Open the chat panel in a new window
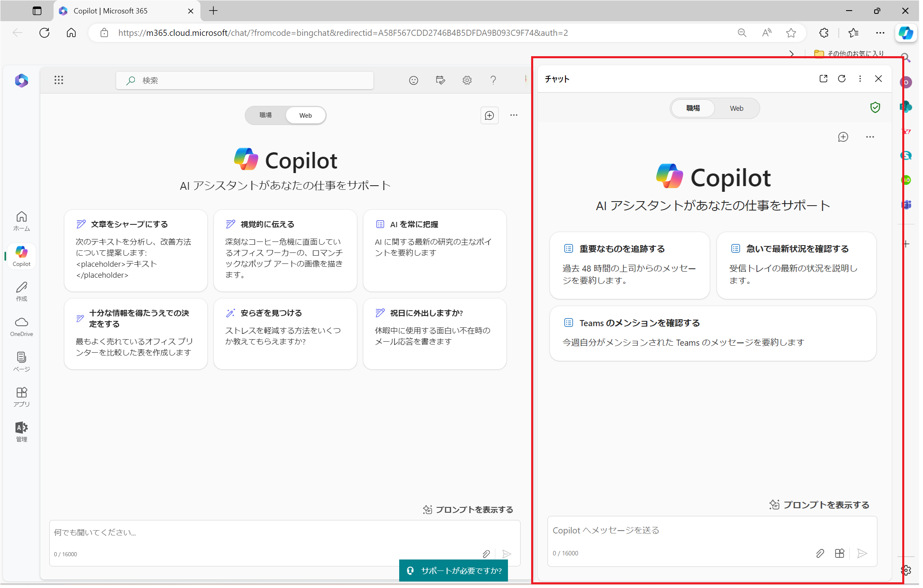The height and width of the screenshot is (588, 923). click(x=823, y=79)
